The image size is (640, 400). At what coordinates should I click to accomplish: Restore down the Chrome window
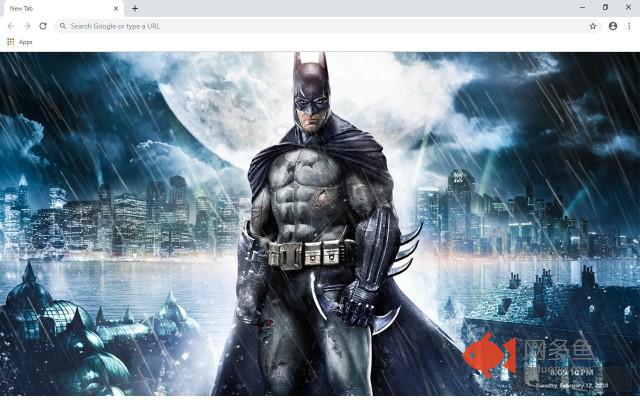[x=605, y=7]
